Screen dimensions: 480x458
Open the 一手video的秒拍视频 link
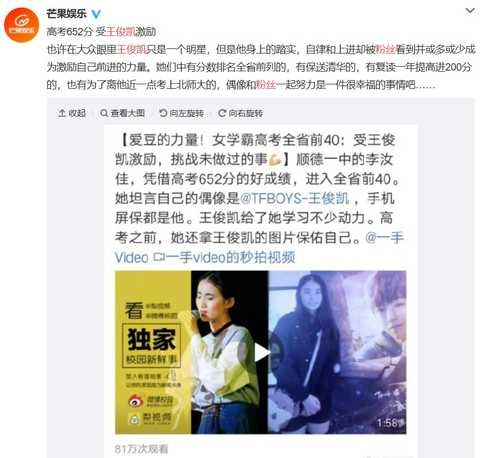[230, 257]
